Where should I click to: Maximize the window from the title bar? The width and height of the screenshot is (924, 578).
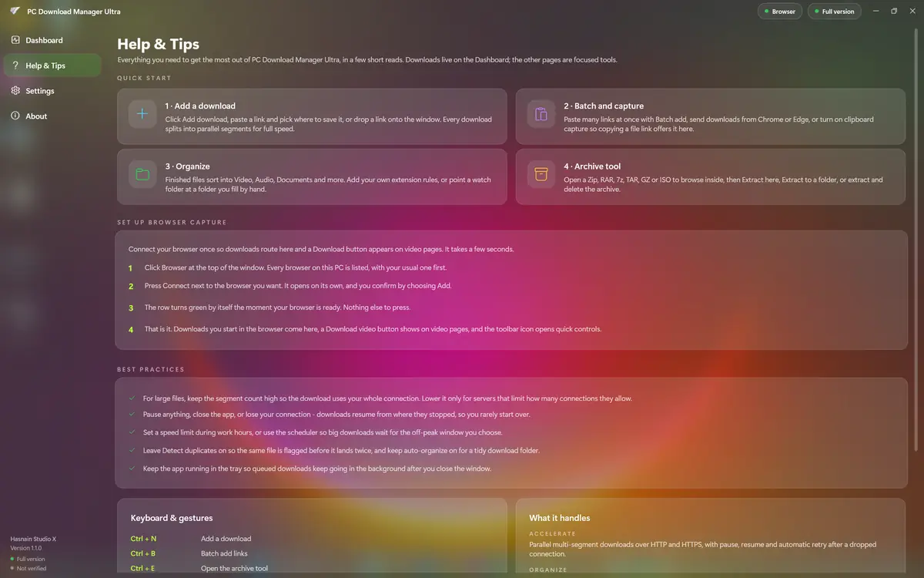pyautogui.click(x=894, y=11)
